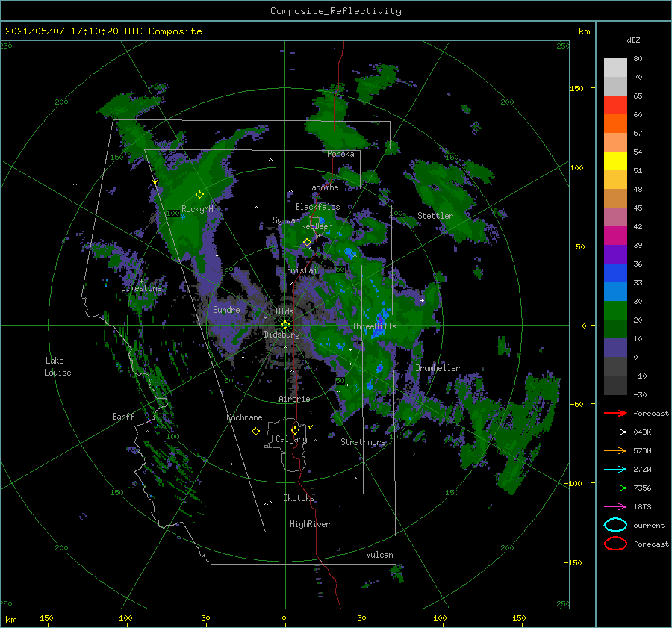Click the km unit label at top right
The width and height of the screenshot is (672, 628).
(584, 31)
